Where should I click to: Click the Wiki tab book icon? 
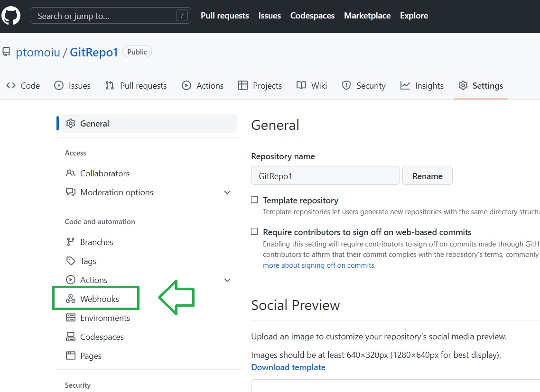(x=301, y=85)
